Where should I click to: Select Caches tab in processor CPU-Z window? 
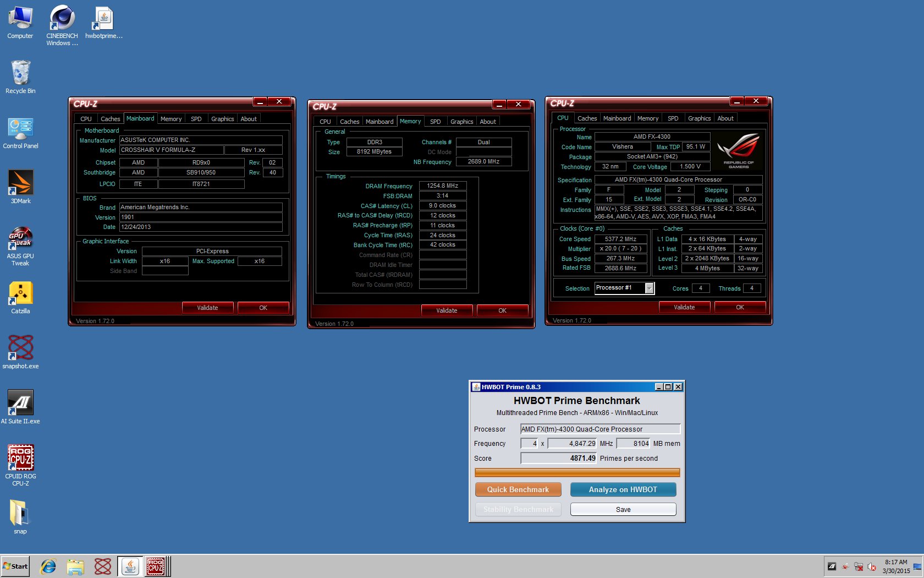[x=587, y=118]
